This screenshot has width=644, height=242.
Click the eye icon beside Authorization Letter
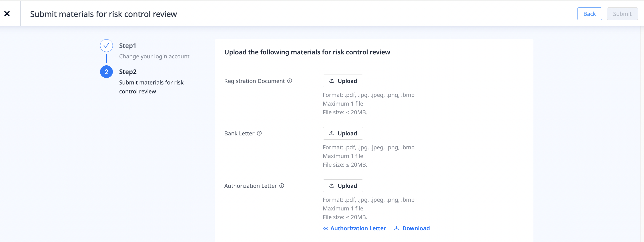325,229
